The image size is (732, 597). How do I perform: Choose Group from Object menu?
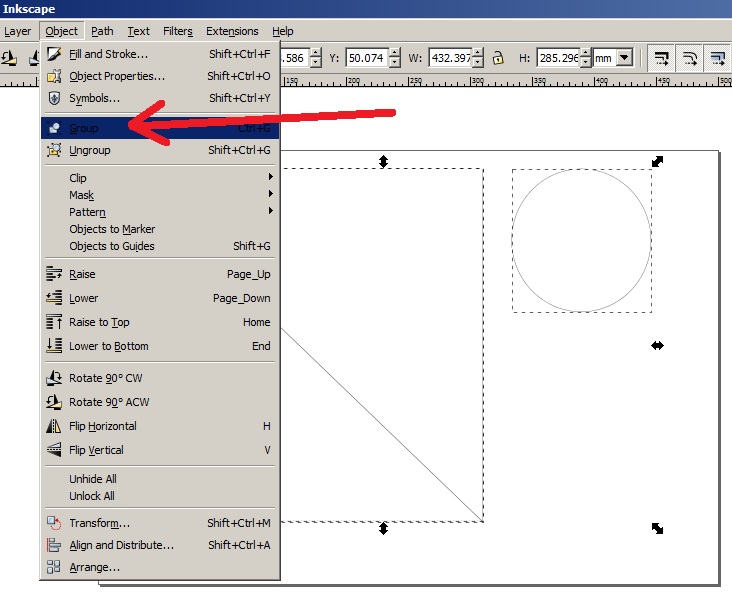[160, 128]
